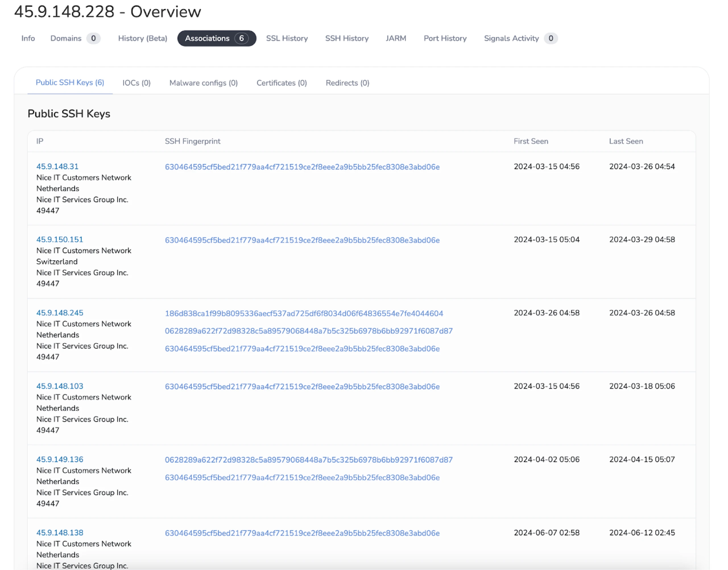The width and height of the screenshot is (728, 570).
Task: Click last seen date 2024-03-29 04:58
Action: pyautogui.click(x=642, y=239)
